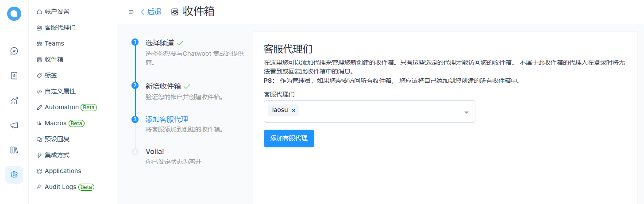Expand the agents dropdown arrow
The image size is (644, 204).
466,112
